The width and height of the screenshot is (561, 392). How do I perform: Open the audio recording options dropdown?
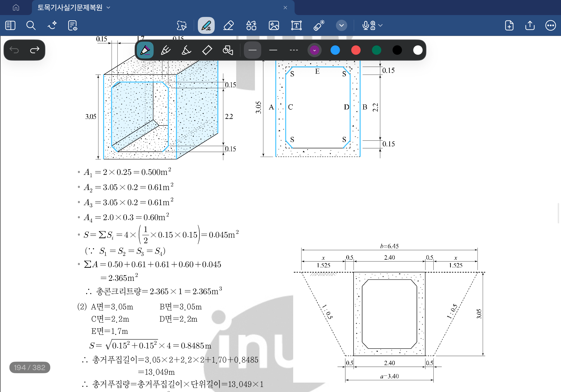(x=380, y=25)
